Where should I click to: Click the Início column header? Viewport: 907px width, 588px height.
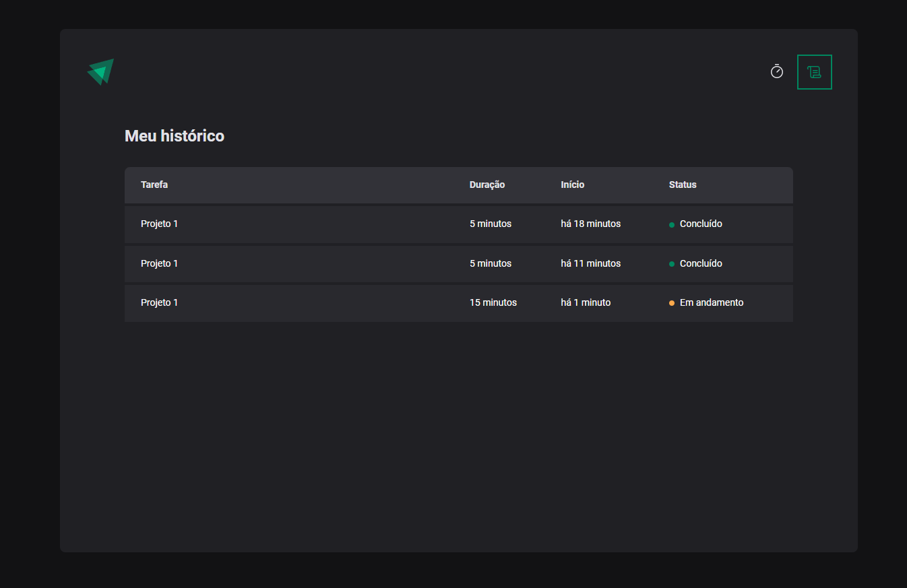tap(573, 185)
